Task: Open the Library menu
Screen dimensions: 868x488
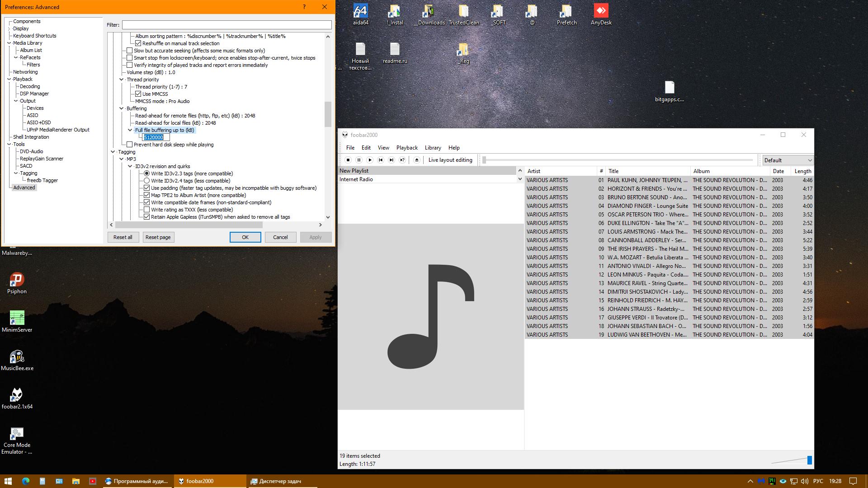Action: (x=433, y=148)
